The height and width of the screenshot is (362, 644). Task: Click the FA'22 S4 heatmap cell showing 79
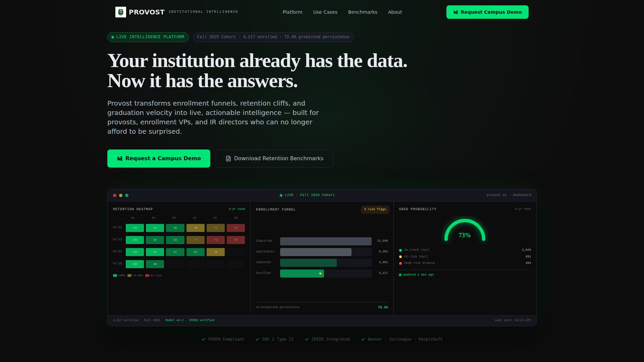[196, 228]
